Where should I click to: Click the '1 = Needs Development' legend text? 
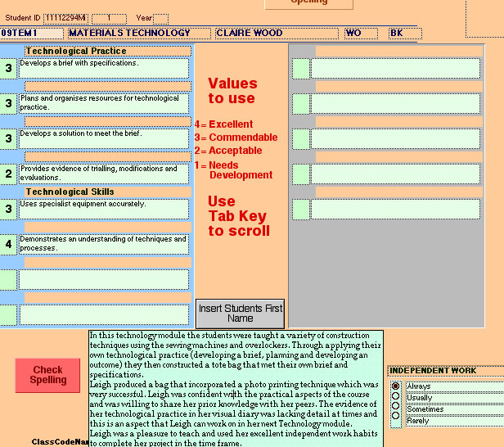tap(234, 169)
